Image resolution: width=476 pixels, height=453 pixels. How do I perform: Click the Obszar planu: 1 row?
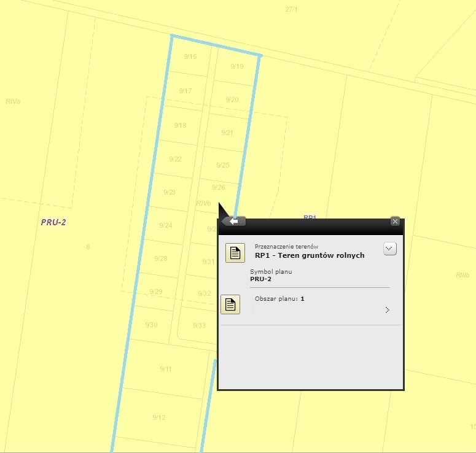pos(311,304)
